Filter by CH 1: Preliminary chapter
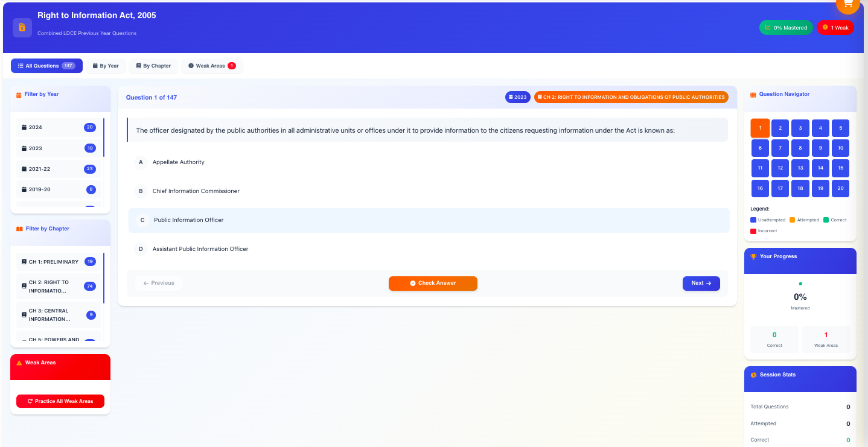The image size is (868, 447). tap(59, 262)
